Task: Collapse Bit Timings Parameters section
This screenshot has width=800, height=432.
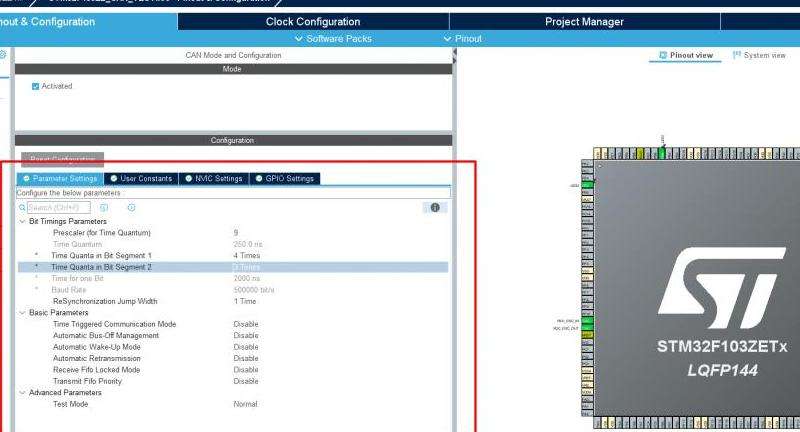Action: [22, 221]
